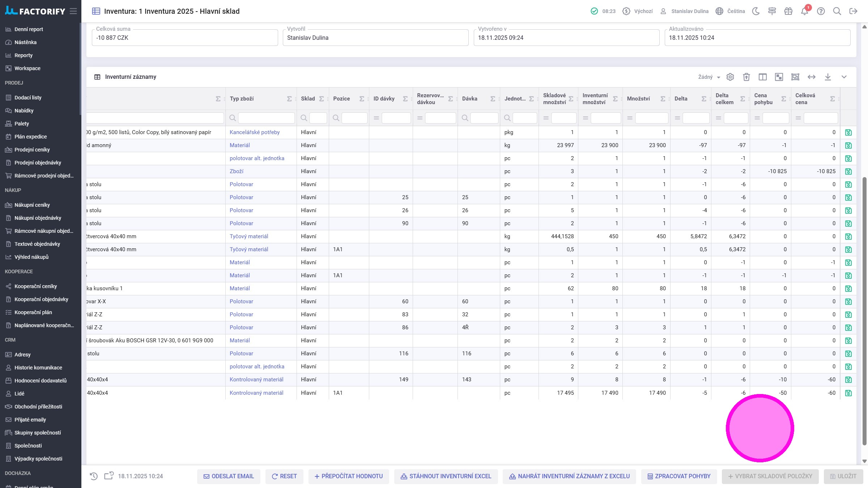Open table settings gear icon
868x488 pixels.
click(730, 77)
